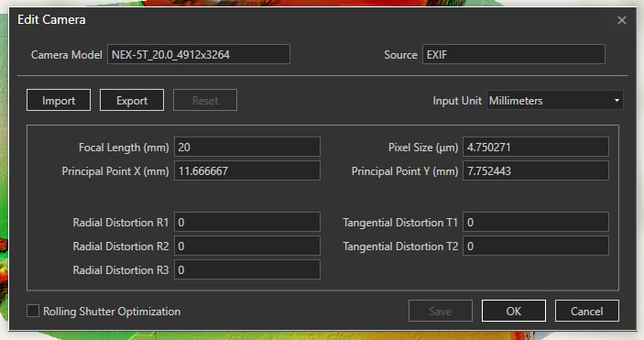Click the disabled Save button
Screen dimensions: 644x340
[x=441, y=311]
